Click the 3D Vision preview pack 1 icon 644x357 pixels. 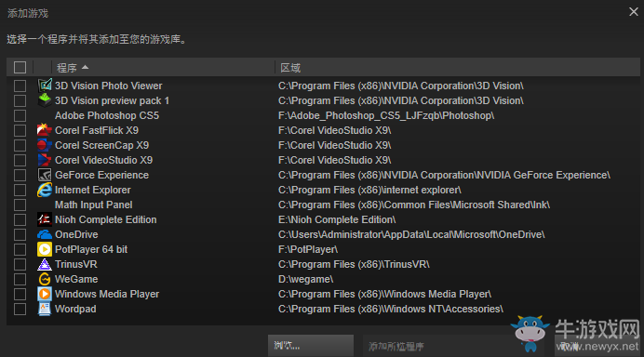pyautogui.click(x=45, y=100)
